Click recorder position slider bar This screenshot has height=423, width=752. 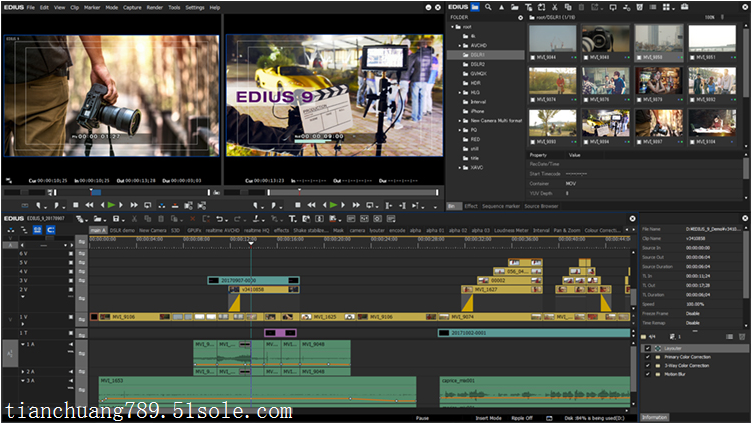click(x=353, y=192)
